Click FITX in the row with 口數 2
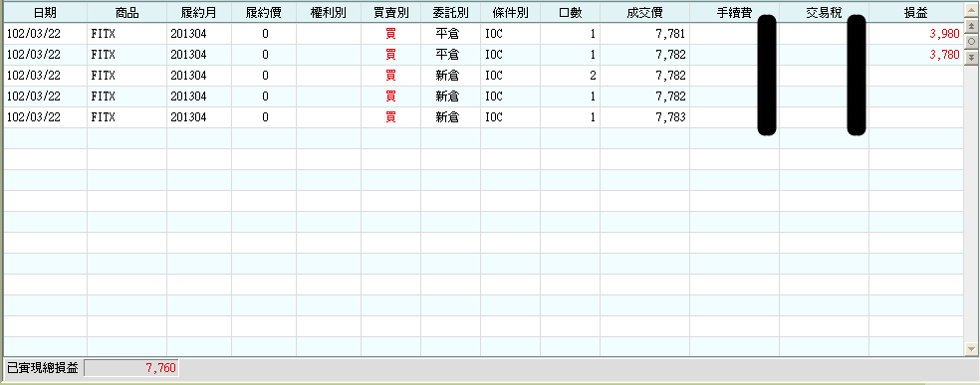The height and width of the screenshot is (385, 980). coord(104,77)
